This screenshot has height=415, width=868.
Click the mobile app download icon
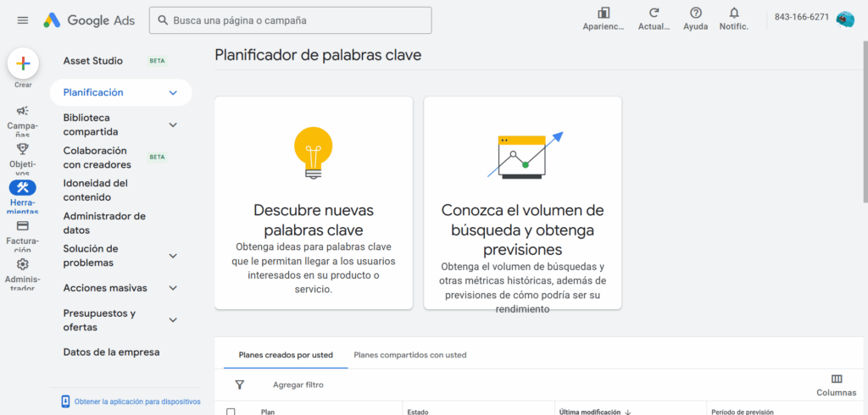pyautogui.click(x=65, y=401)
